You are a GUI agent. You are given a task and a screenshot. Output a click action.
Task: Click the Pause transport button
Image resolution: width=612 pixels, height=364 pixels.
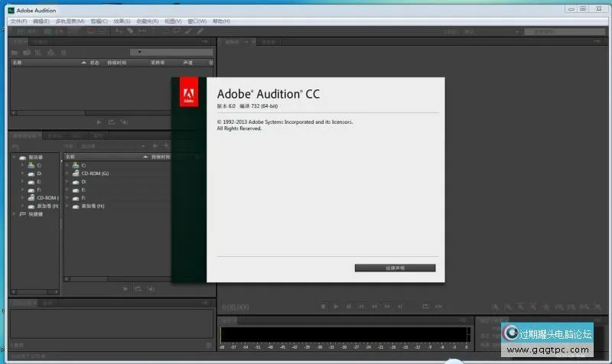[x=349, y=307]
